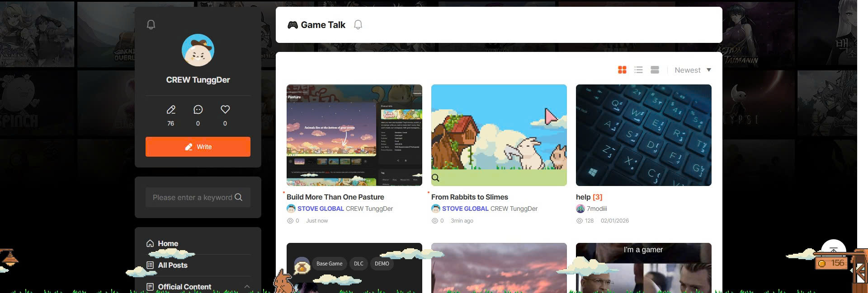Select the DLC filter tag

click(359, 264)
